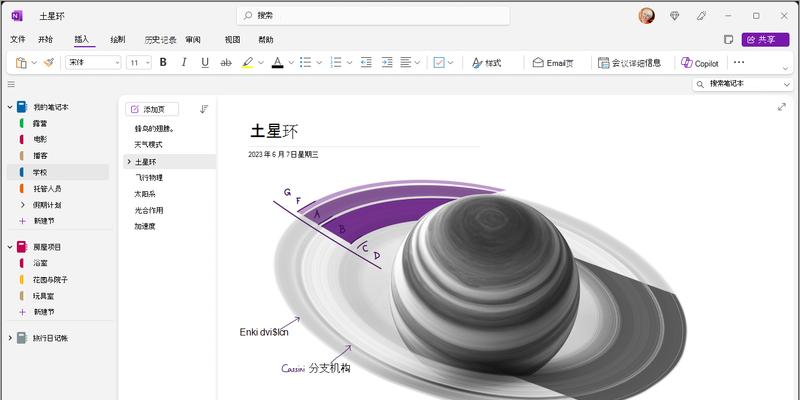This screenshot has width=800, height=400.
Task: Open search scope dropdown arrow
Action: pyautogui.click(x=787, y=84)
